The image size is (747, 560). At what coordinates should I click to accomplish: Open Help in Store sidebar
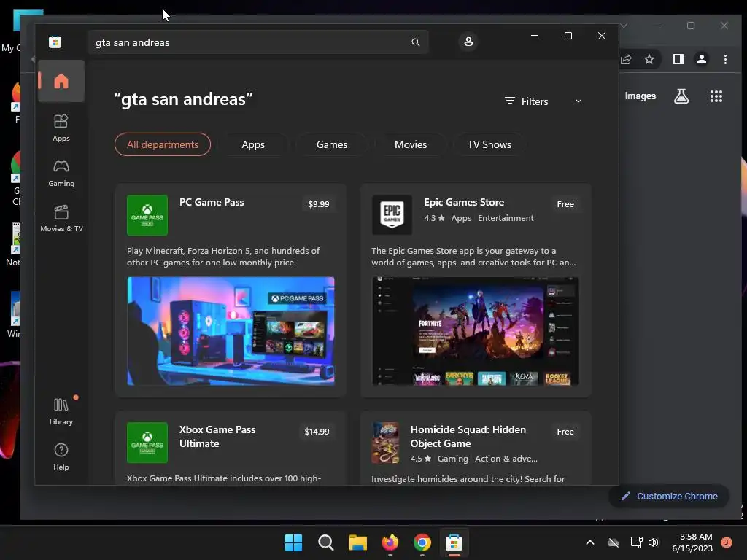(61, 456)
